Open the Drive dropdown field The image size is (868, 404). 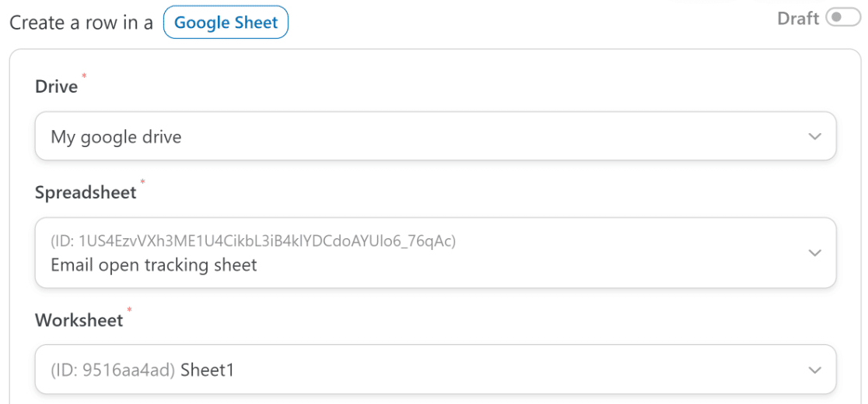tap(435, 136)
